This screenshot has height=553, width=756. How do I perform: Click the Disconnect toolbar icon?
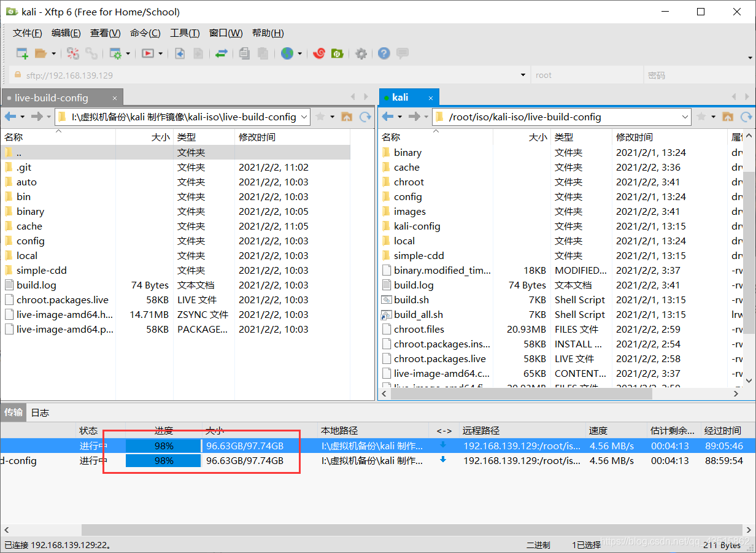coord(73,53)
